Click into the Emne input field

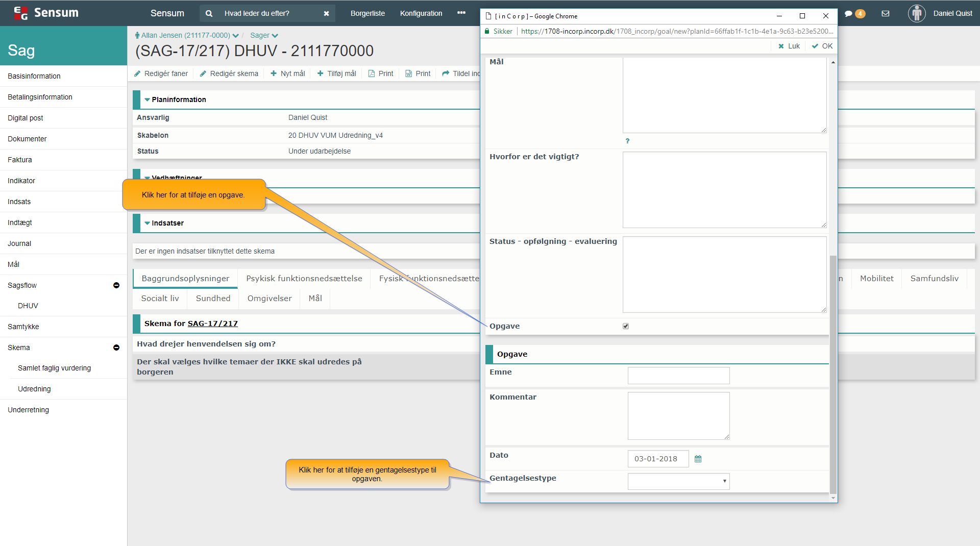[x=678, y=376]
